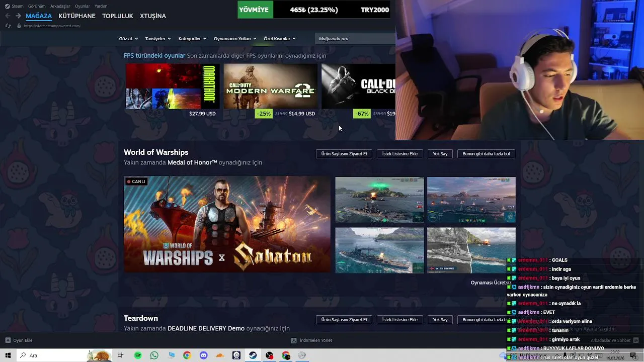This screenshot has width=644, height=362.
Task: Switch to the TOPLULUK tab
Action: [x=118, y=16]
